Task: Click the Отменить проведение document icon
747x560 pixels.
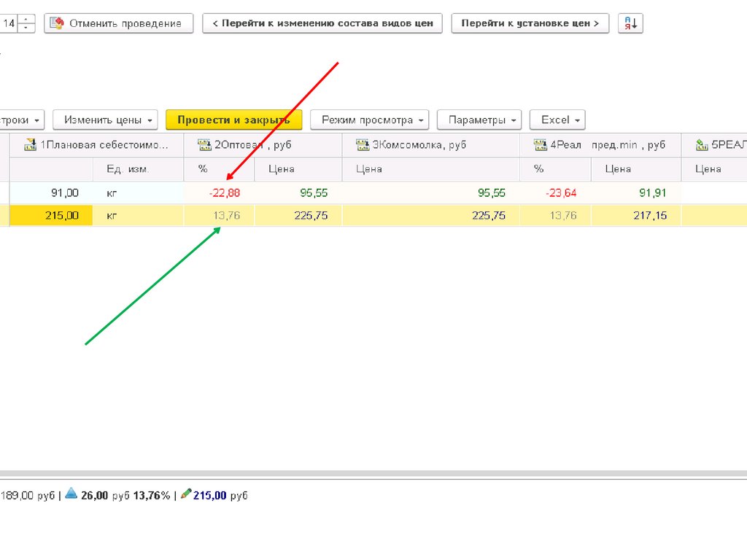Action: click(x=55, y=23)
